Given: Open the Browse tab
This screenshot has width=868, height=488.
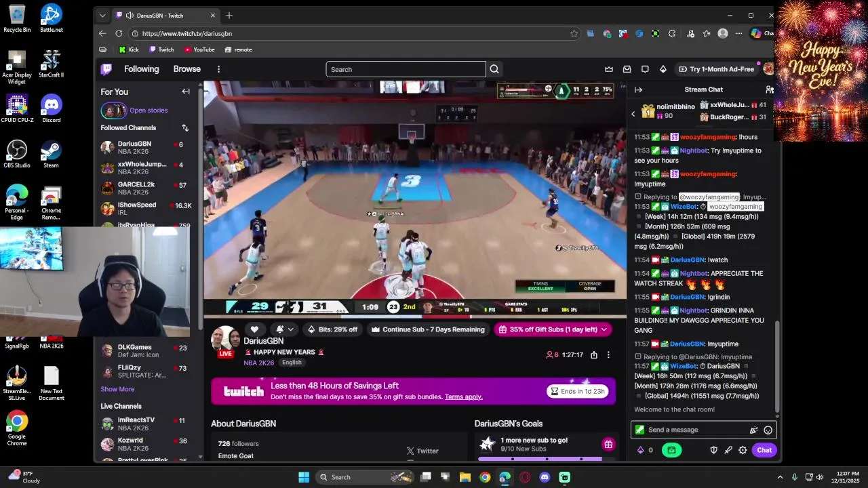Looking at the screenshot, I should click(186, 69).
